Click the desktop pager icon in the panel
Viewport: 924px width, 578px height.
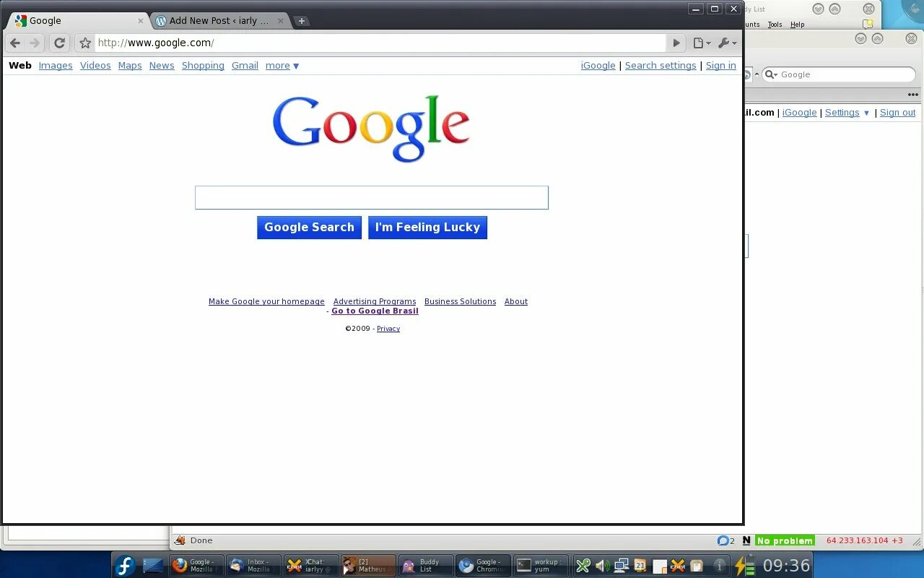pyautogui.click(x=153, y=565)
